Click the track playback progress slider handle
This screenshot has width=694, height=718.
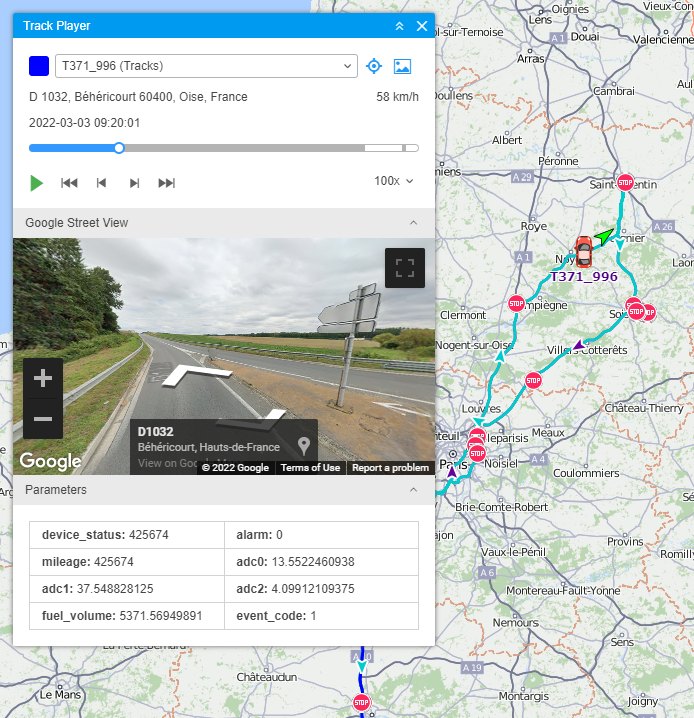point(119,148)
